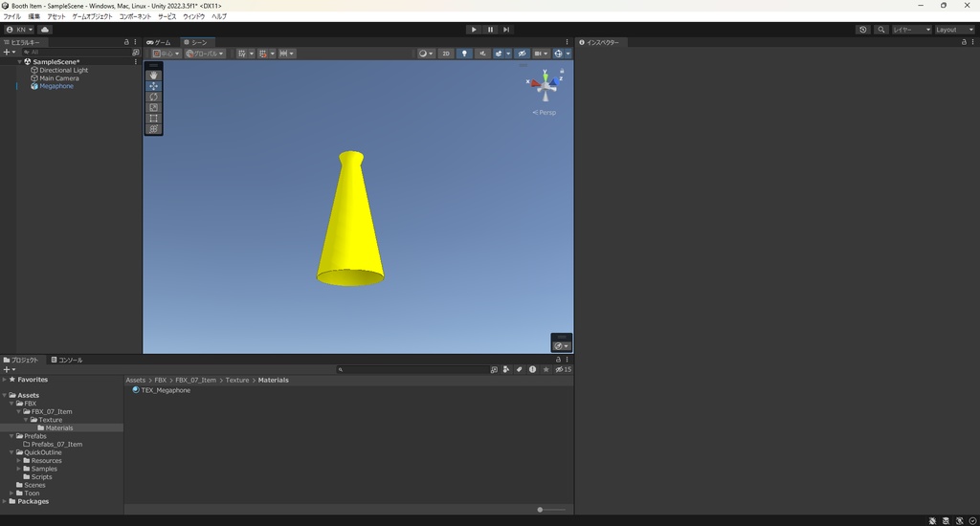Open the pivot 中心 dropdown

click(167, 54)
